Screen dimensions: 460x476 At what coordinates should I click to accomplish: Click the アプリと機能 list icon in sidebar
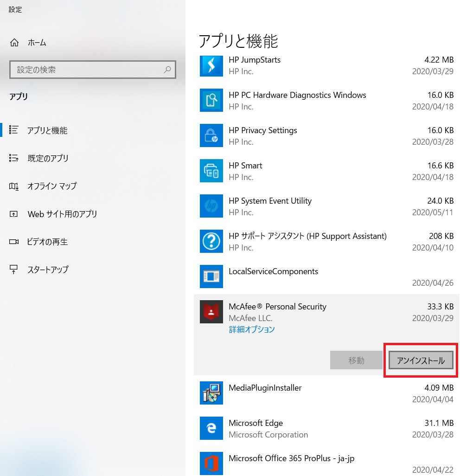tap(13, 130)
